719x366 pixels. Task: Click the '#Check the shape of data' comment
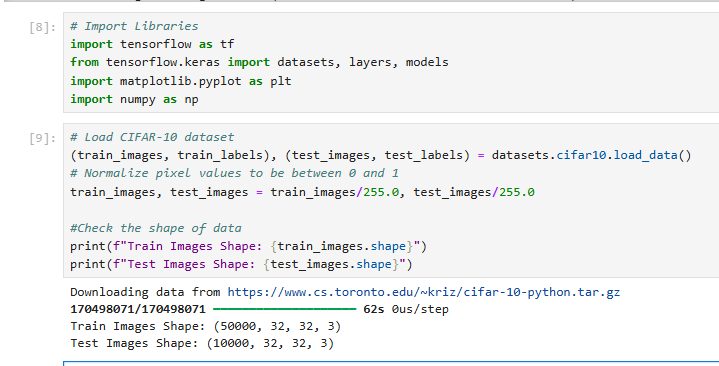coord(155,228)
